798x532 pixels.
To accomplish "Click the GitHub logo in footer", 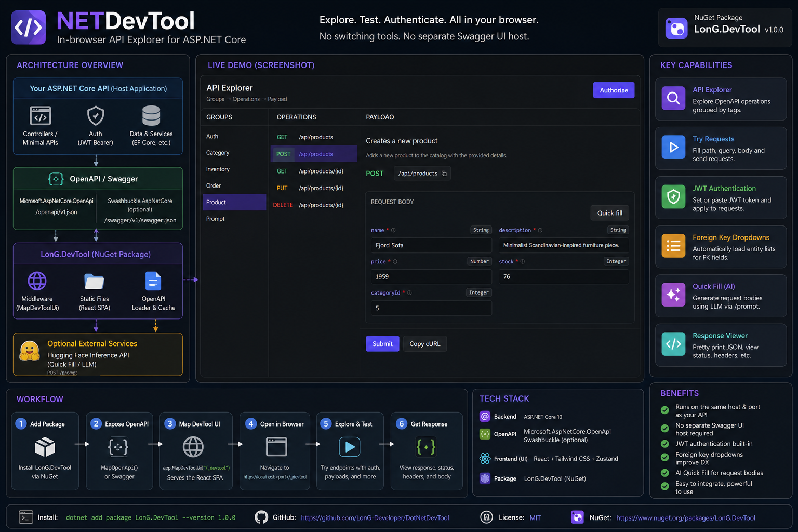I will (x=261, y=517).
